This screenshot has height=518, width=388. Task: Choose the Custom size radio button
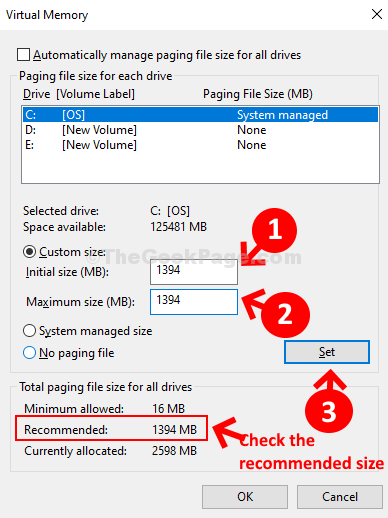pos(29,252)
